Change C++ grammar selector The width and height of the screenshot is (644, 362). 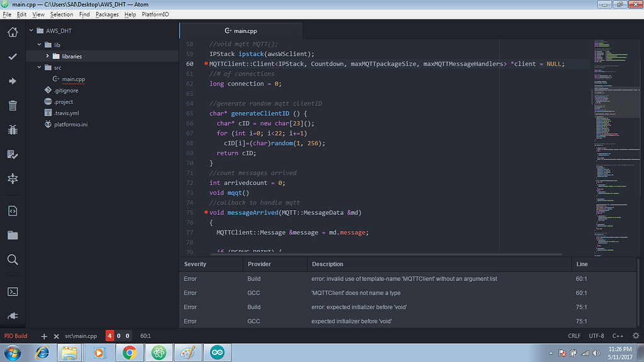click(x=618, y=336)
